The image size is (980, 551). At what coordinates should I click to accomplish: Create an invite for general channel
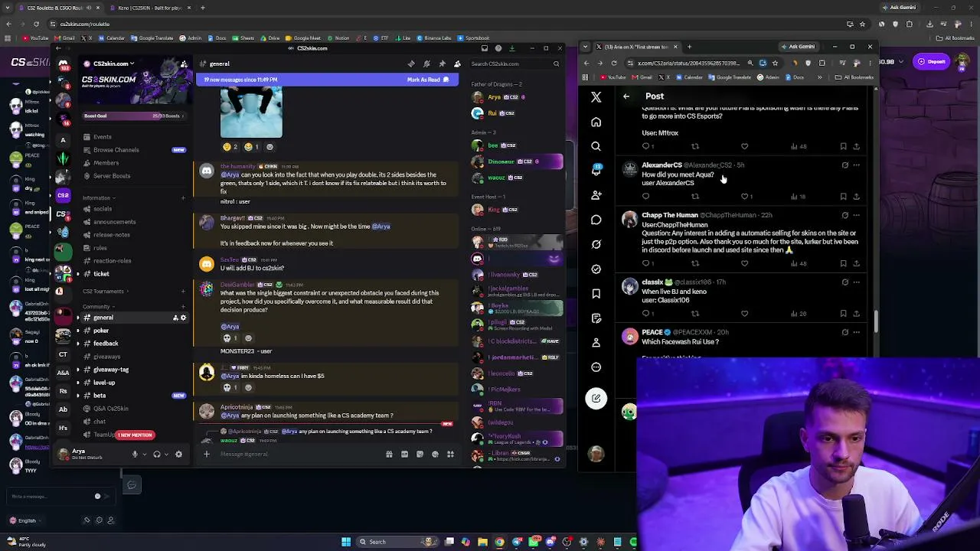click(175, 318)
